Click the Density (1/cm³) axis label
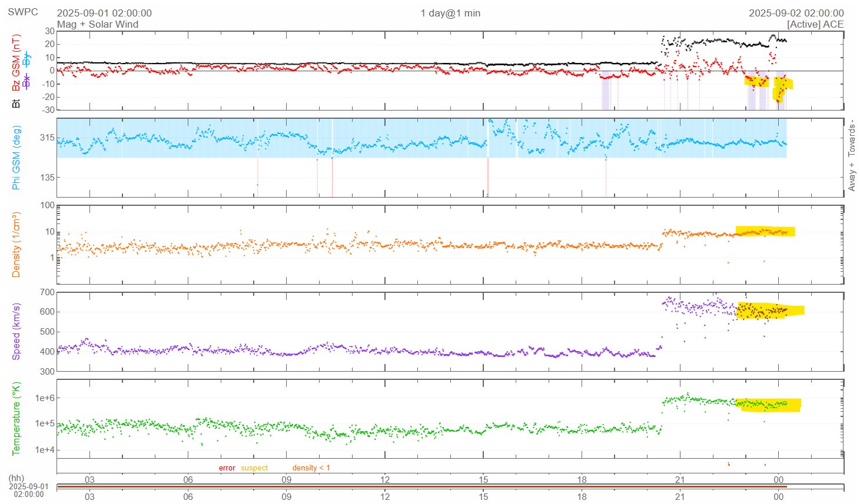The height and width of the screenshot is (504, 860). point(16,245)
